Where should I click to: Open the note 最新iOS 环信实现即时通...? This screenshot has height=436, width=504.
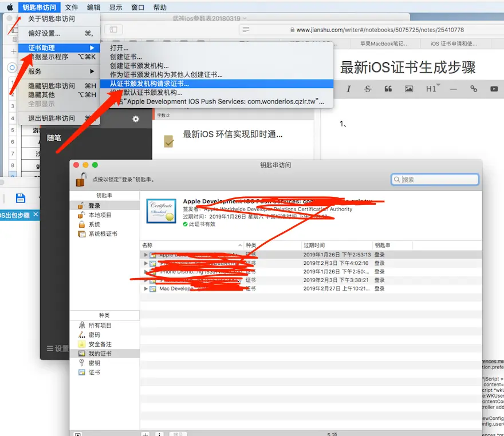(233, 134)
